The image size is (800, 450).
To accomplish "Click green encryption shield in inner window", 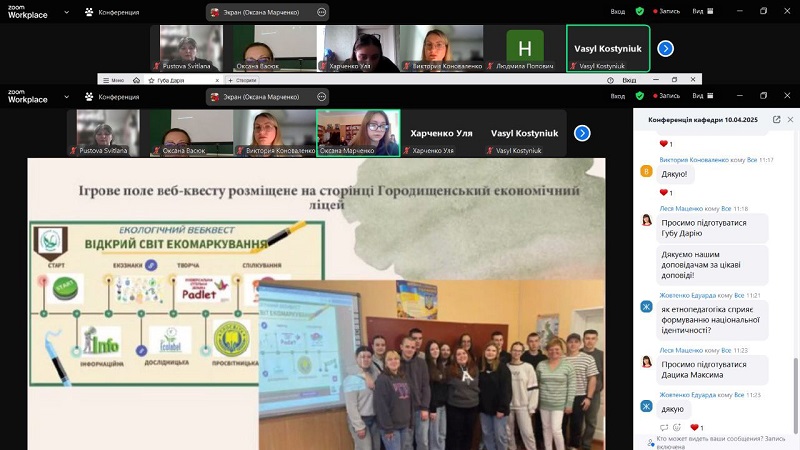I will 640,95.
